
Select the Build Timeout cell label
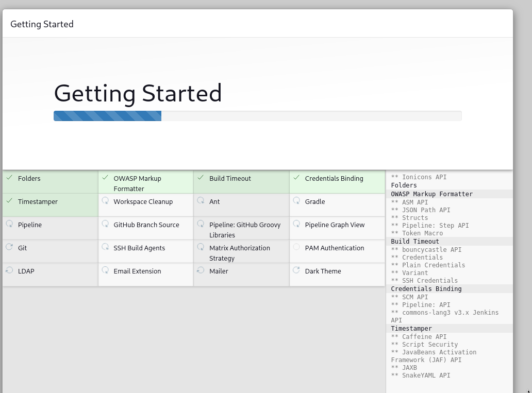point(230,178)
